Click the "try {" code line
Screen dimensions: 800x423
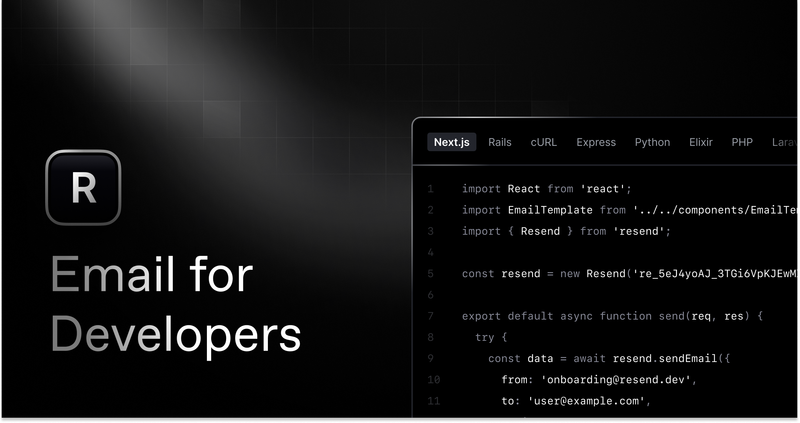[491, 337]
